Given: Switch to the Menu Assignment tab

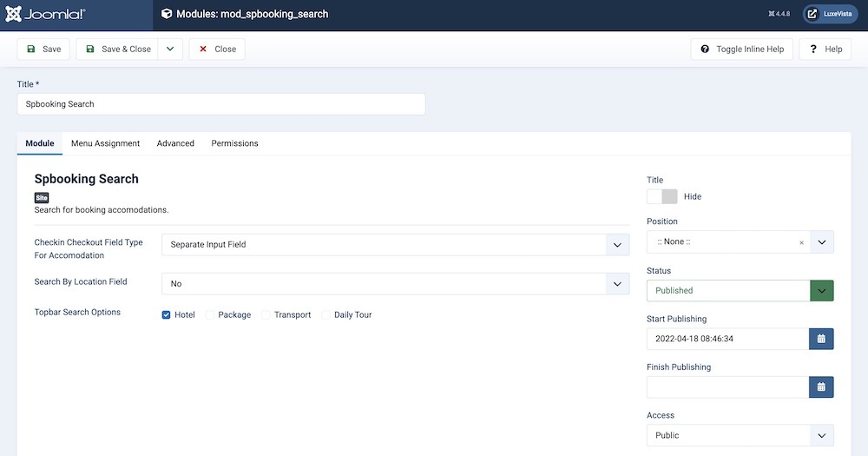Looking at the screenshot, I should click(x=105, y=143).
